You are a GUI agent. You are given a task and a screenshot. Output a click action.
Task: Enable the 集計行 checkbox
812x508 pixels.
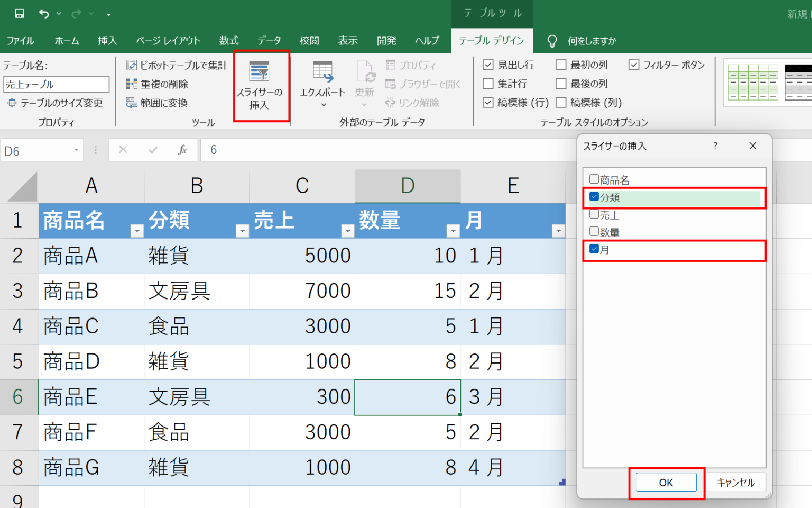pos(487,83)
